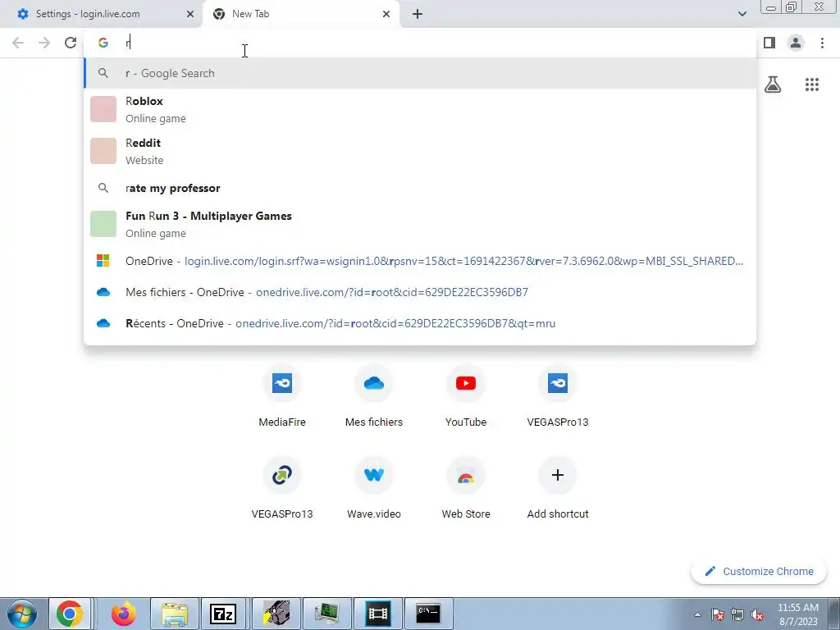Open the three-dot Chrome menu
The height and width of the screenshot is (630, 840).
(x=822, y=43)
